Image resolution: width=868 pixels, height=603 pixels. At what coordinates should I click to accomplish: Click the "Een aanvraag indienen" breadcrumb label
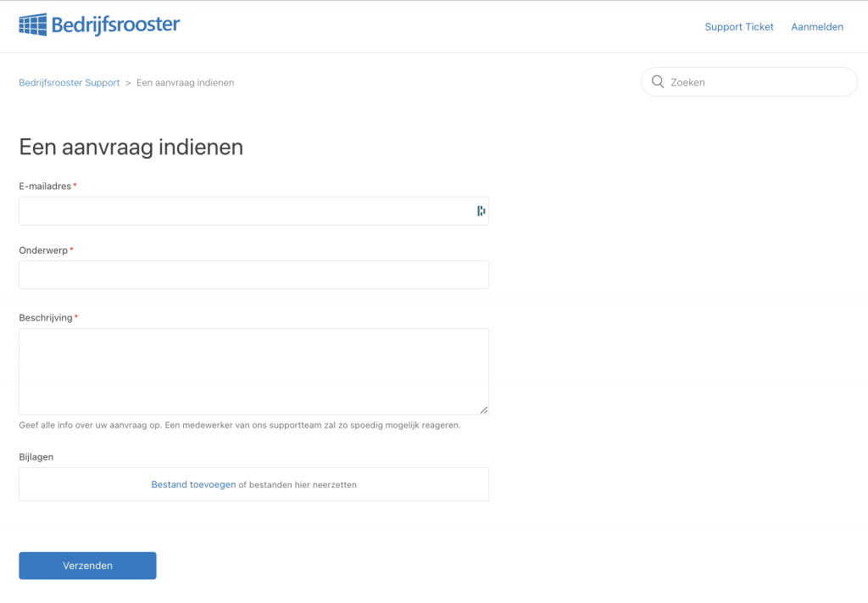185,82
